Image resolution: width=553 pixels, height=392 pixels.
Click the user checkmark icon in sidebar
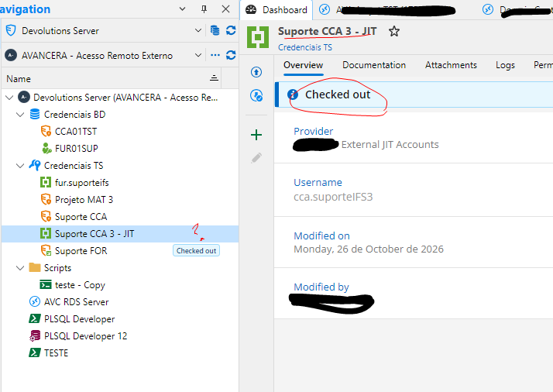pyautogui.click(x=256, y=95)
